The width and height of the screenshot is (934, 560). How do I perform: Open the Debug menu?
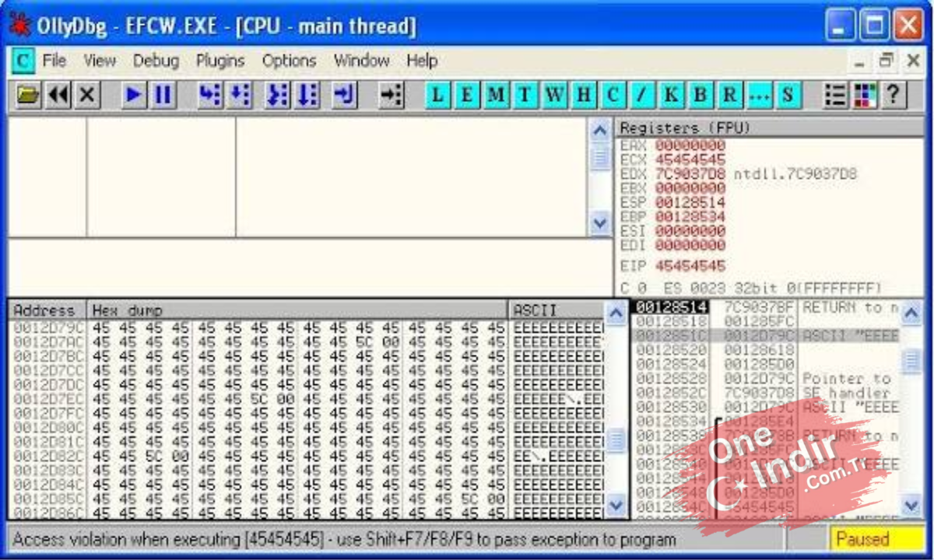[x=156, y=61]
